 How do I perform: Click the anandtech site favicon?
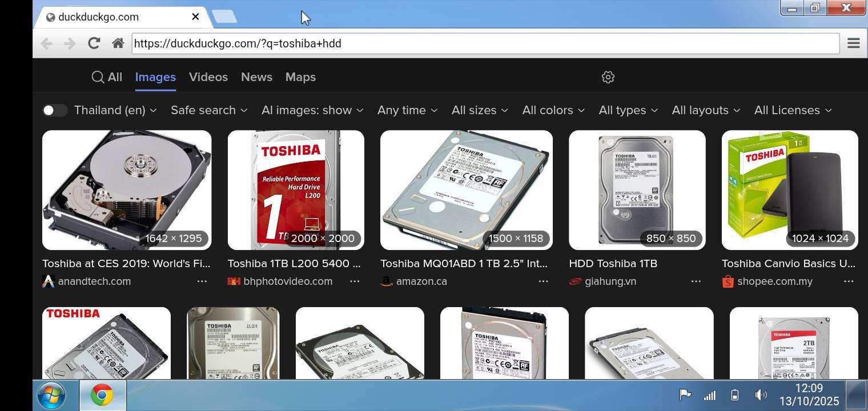(49, 281)
